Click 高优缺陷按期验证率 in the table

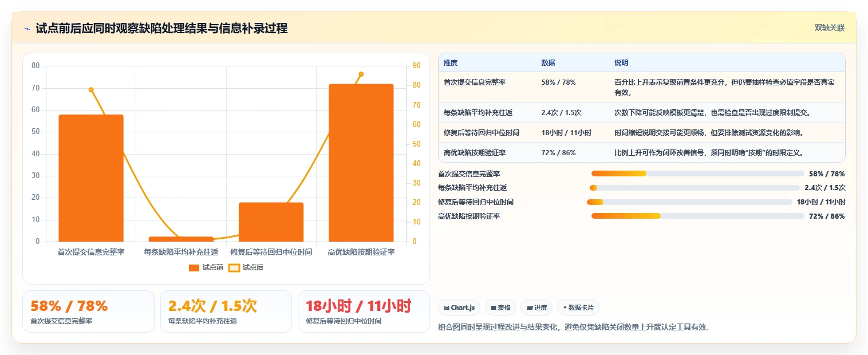475,152
